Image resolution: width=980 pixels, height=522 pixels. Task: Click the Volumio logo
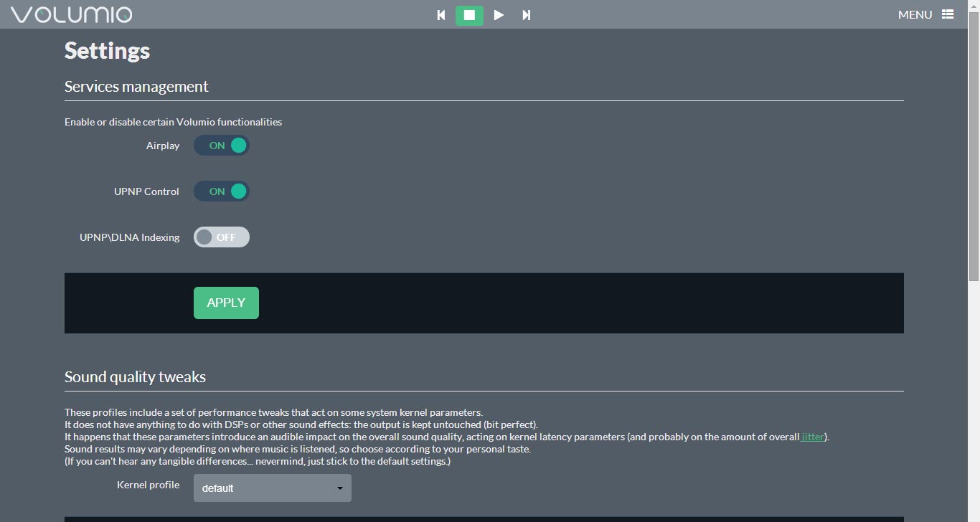pos(71,14)
